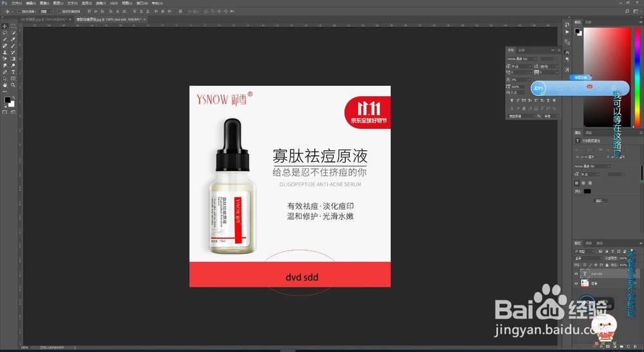The width and height of the screenshot is (644, 352).
Task: Hide the dvd sdd text layer
Action: click(x=576, y=273)
